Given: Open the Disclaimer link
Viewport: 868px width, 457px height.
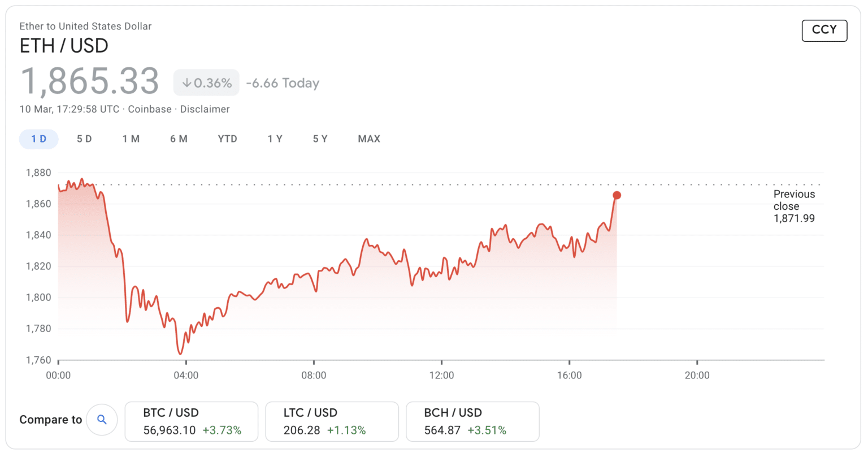Looking at the screenshot, I should [205, 109].
